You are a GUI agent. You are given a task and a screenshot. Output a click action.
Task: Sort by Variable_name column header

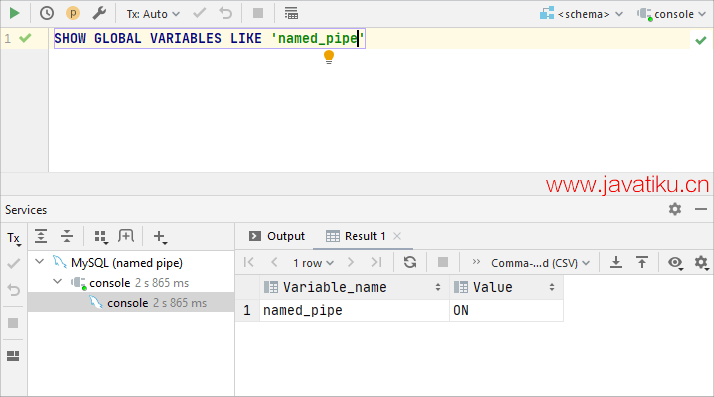[x=353, y=287]
